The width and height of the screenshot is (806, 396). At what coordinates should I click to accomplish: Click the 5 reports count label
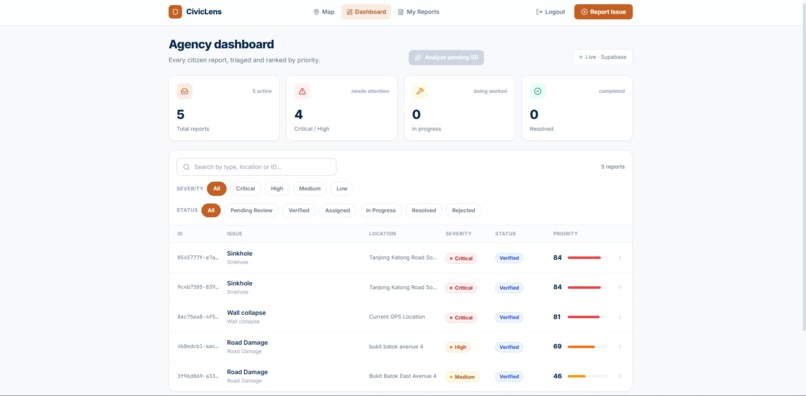tap(613, 167)
